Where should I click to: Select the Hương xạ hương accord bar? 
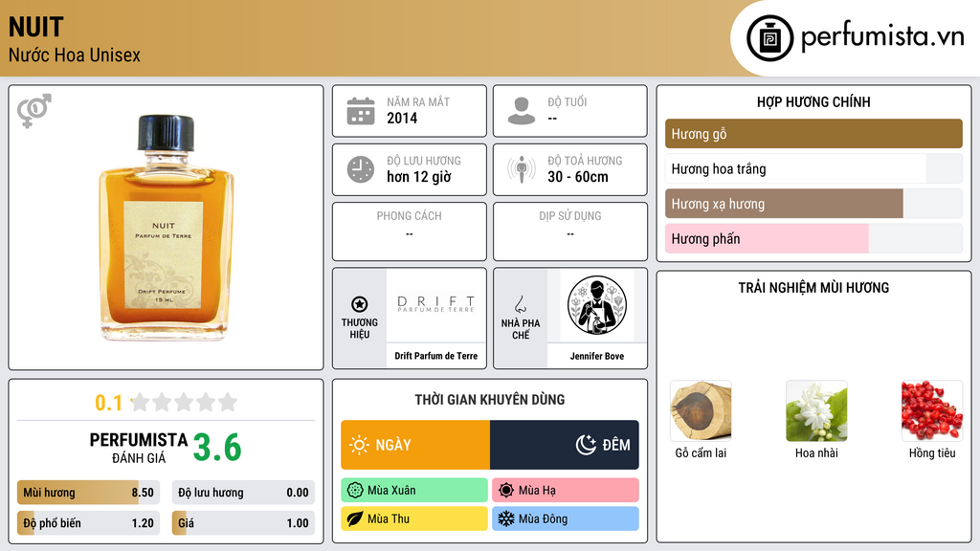(813, 204)
